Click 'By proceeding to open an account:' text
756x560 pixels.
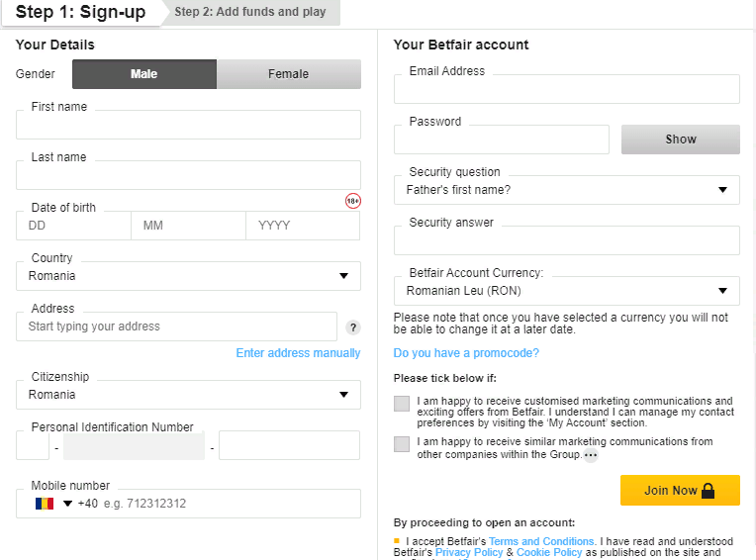(x=484, y=522)
